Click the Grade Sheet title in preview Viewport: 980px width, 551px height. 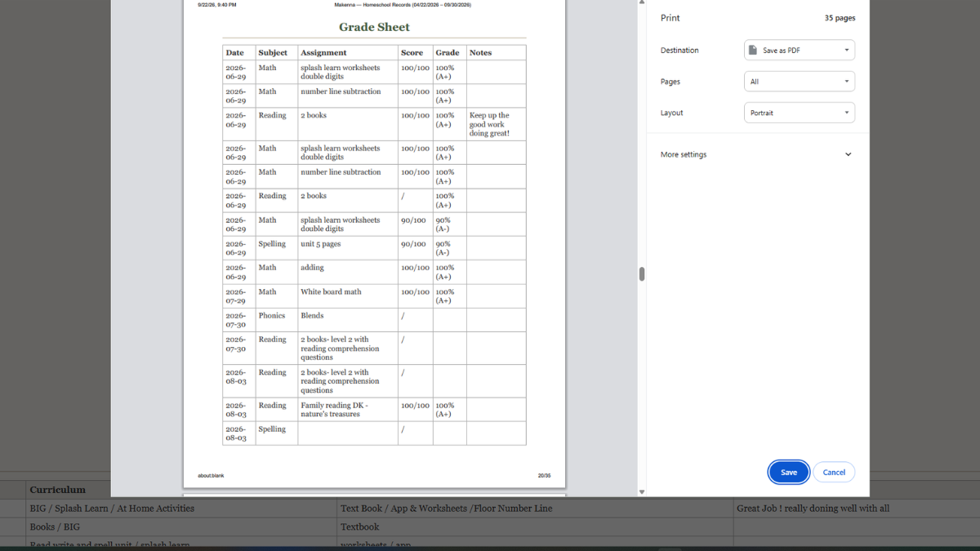tap(374, 27)
